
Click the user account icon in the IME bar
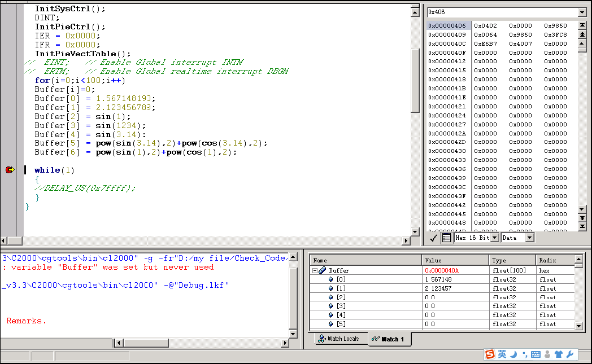pos(547,354)
